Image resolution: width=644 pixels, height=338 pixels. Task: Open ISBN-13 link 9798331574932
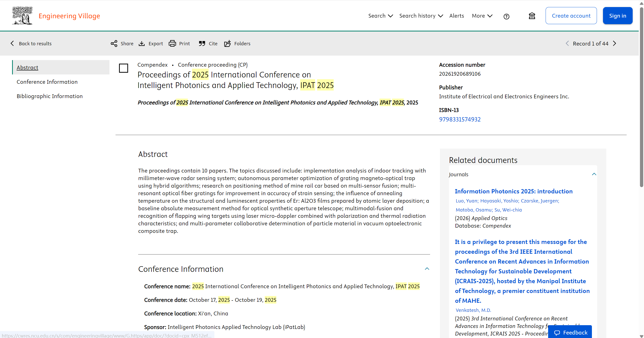click(460, 119)
